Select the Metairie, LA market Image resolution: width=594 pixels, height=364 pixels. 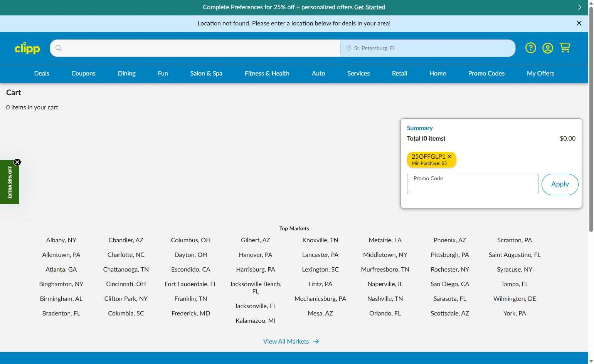(x=385, y=240)
